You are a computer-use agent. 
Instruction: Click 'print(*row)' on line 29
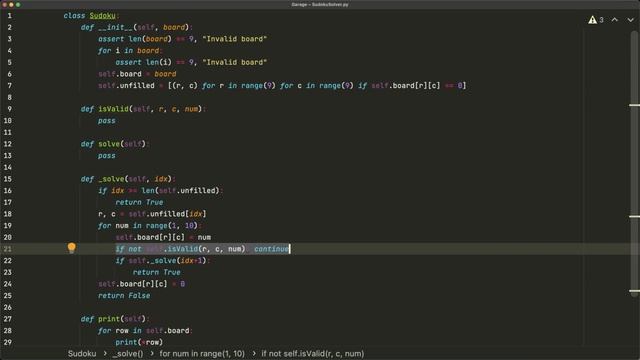[x=139, y=342]
